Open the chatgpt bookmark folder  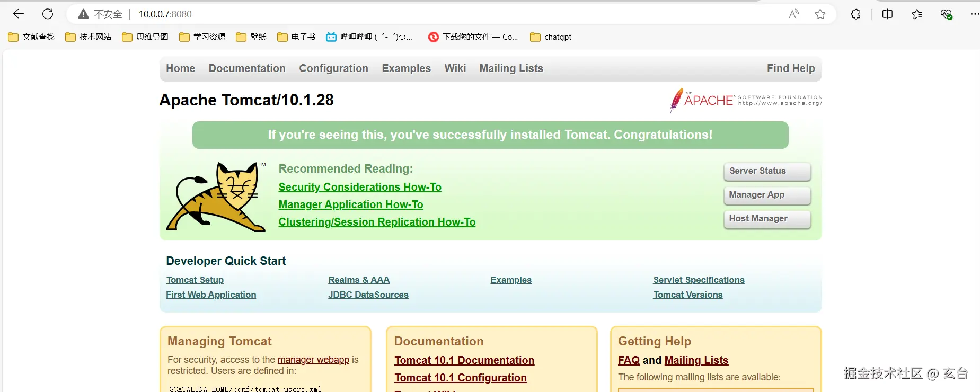click(x=551, y=37)
